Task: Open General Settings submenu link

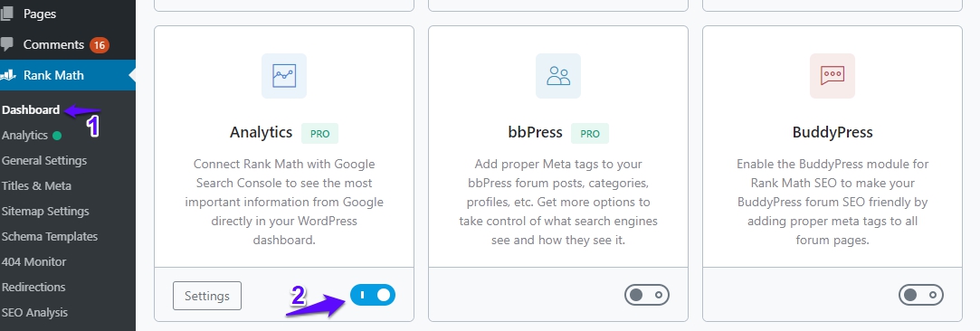Action: 44,160
